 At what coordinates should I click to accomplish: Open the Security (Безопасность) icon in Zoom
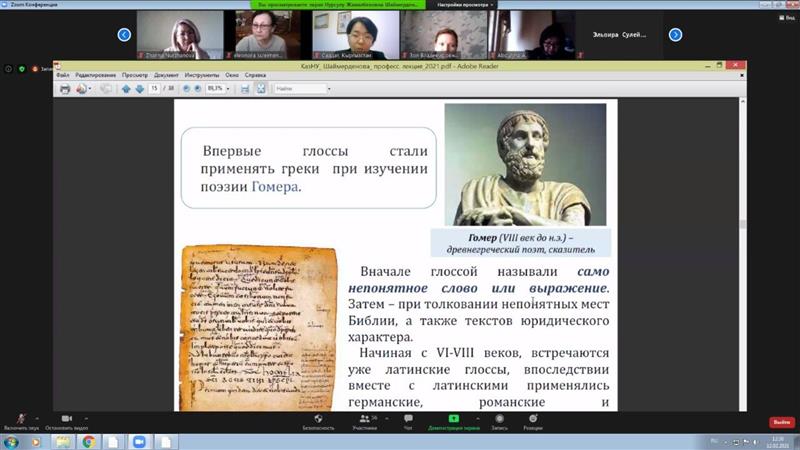pyautogui.click(x=318, y=421)
